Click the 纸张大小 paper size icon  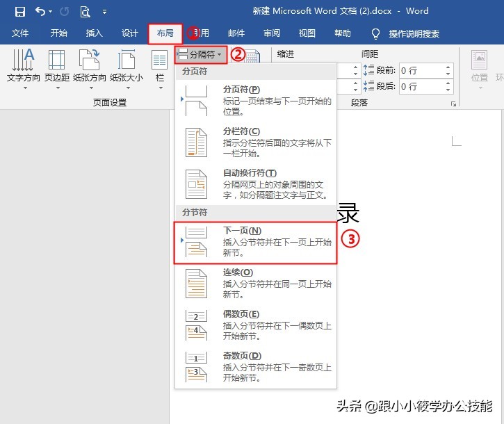coord(127,60)
